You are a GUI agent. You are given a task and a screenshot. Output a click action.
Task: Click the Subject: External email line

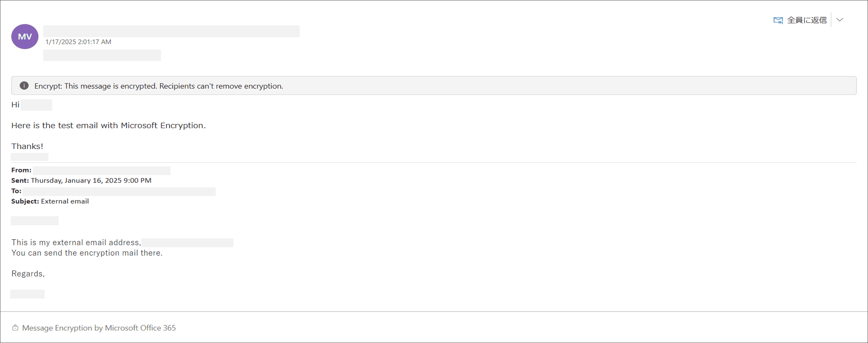click(x=50, y=201)
